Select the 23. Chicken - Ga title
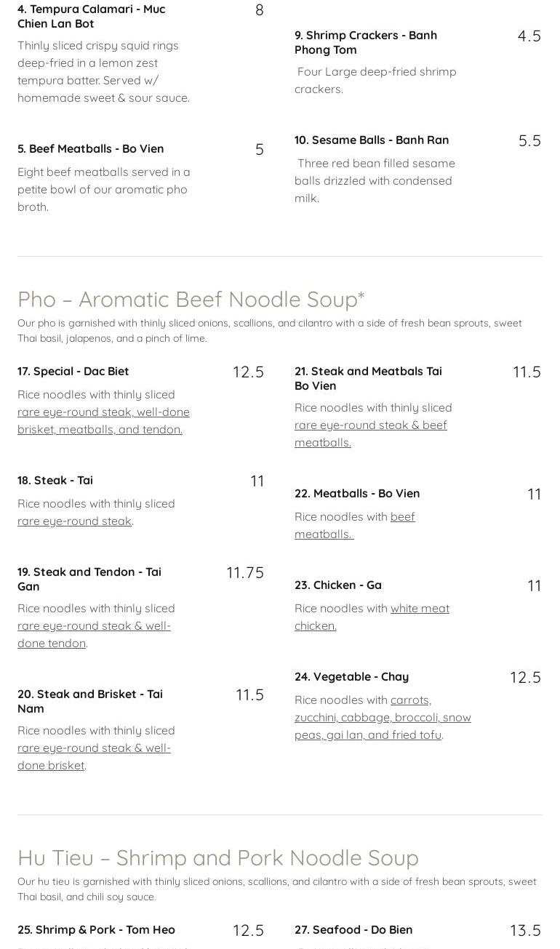Screen dimensions: 560x949 point(337,585)
